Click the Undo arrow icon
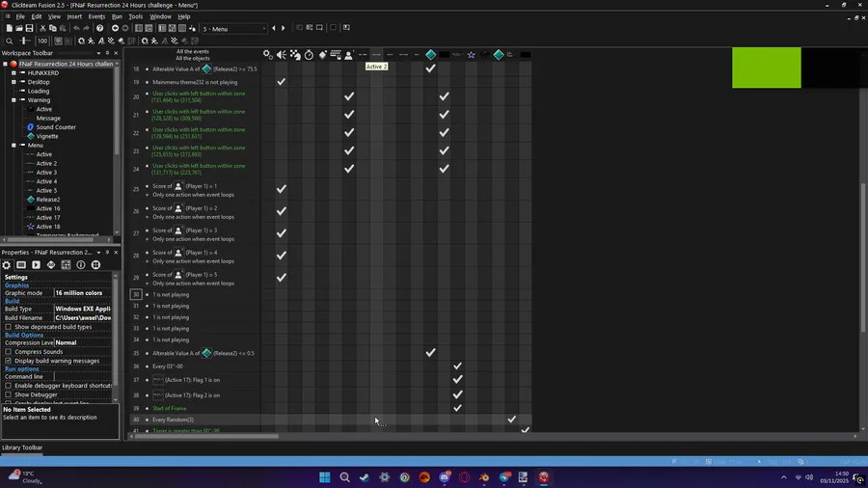868x488 pixels. pyautogui.click(x=76, y=28)
